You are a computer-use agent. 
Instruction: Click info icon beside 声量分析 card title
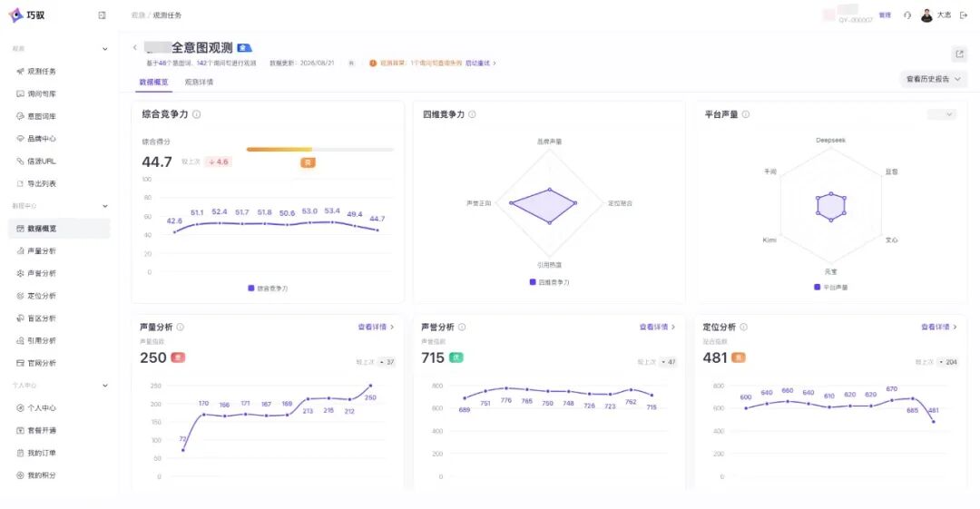180,327
